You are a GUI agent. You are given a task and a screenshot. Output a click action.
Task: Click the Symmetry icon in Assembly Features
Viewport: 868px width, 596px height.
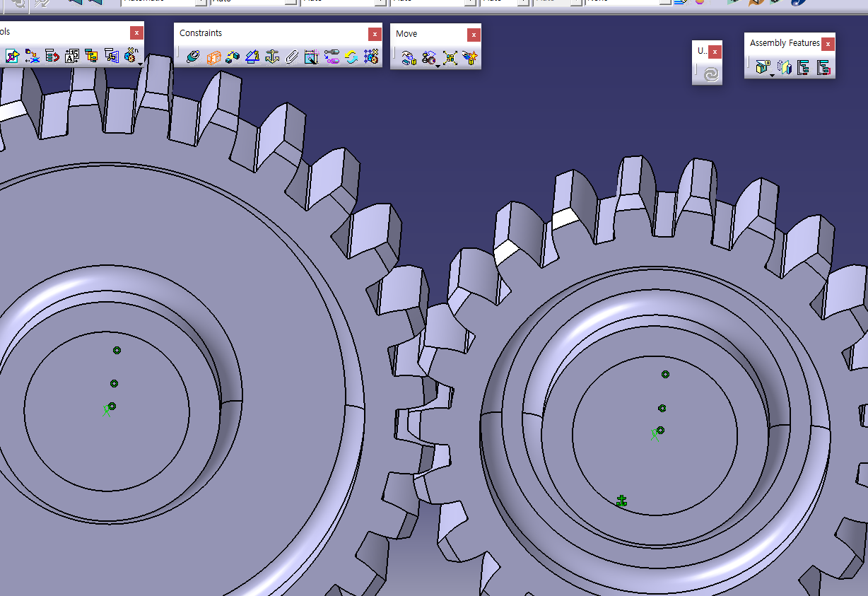[x=783, y=68]
